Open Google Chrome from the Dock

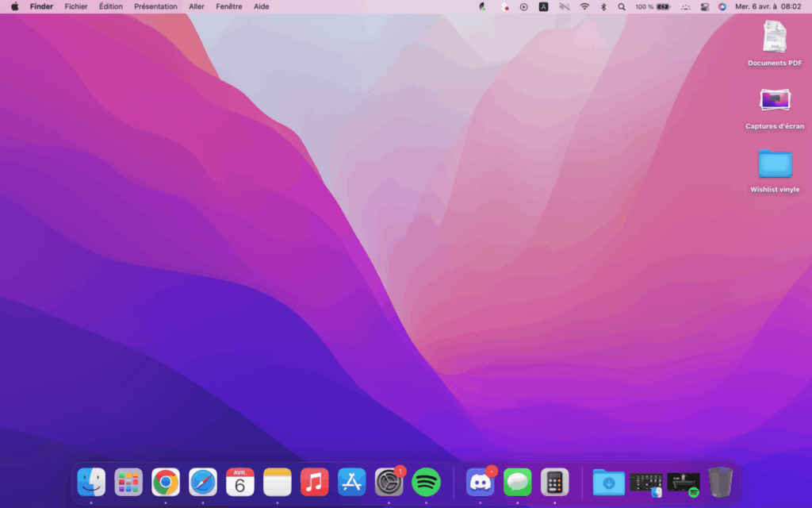point(166,482)
